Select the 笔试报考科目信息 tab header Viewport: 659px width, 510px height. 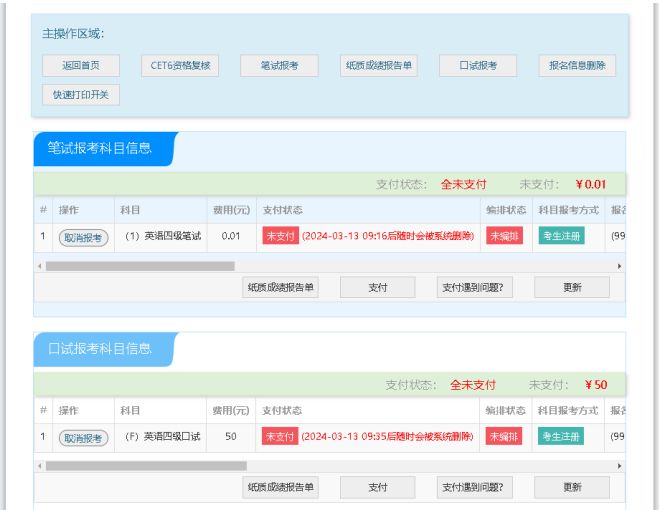(105, 148)
